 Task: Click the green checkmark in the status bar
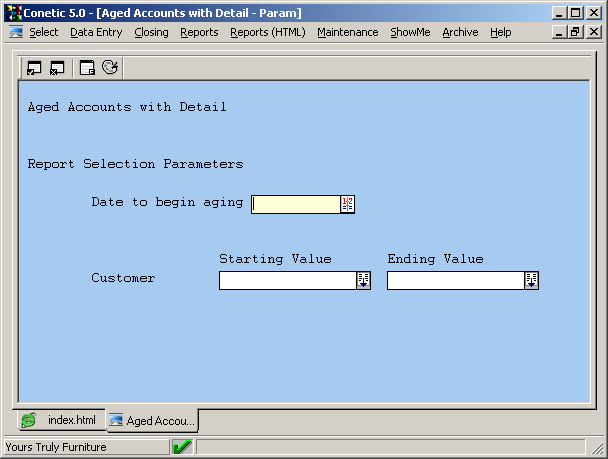pyautogui.click(x=182, y=447)
